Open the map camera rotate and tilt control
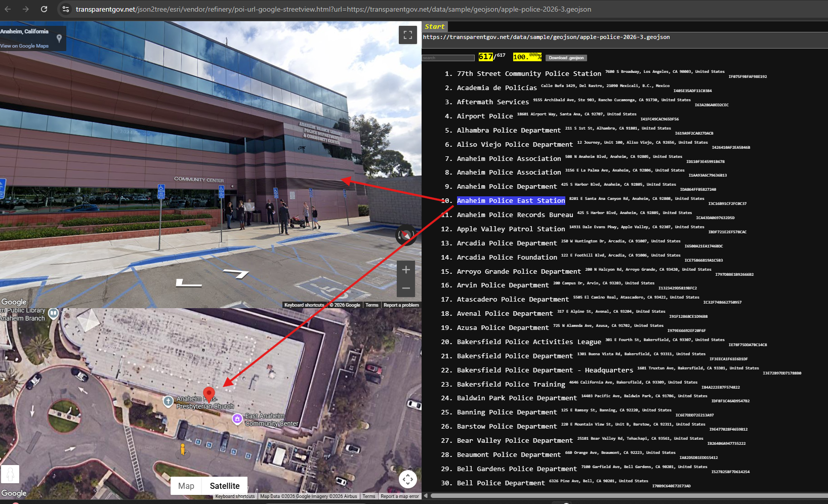The width and height of the screenshot is (828, 504). [407, 478]
